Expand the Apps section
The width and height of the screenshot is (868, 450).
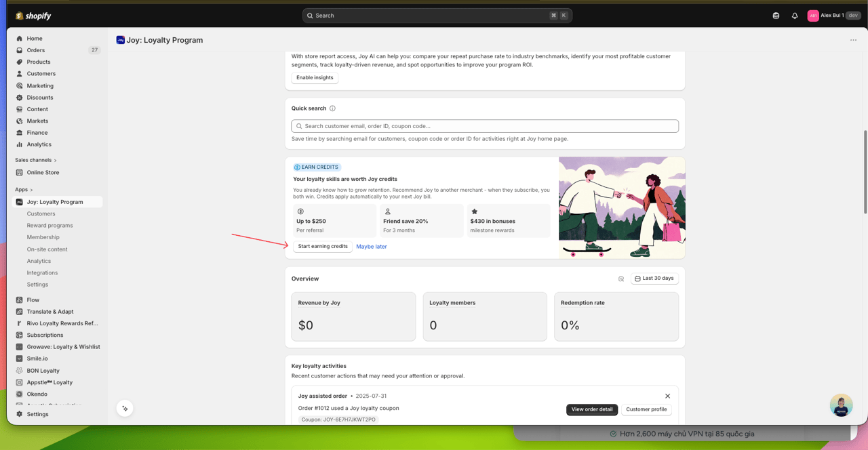(24, 190)
